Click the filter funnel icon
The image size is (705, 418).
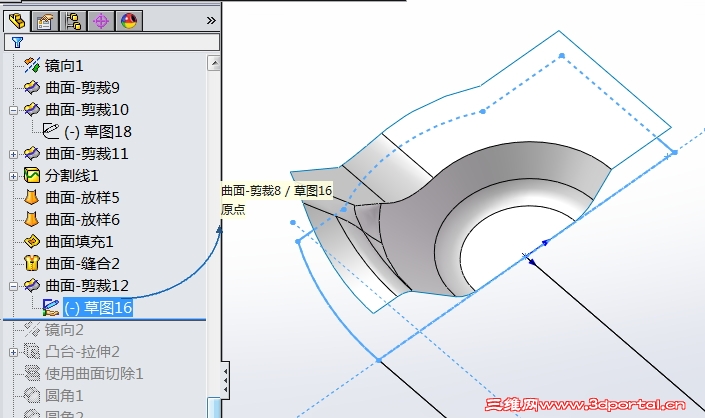(x=17, y=42)
